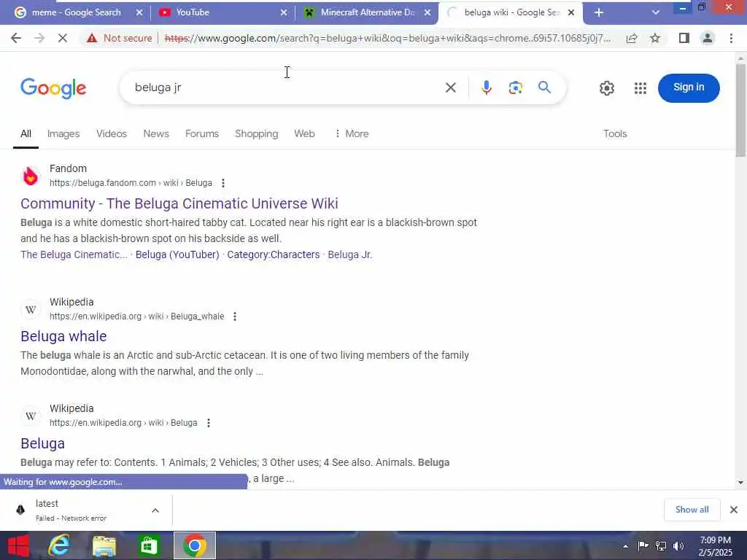The image size is (747, 560).
Task: Click the Google logo
Action: [53, 88]
